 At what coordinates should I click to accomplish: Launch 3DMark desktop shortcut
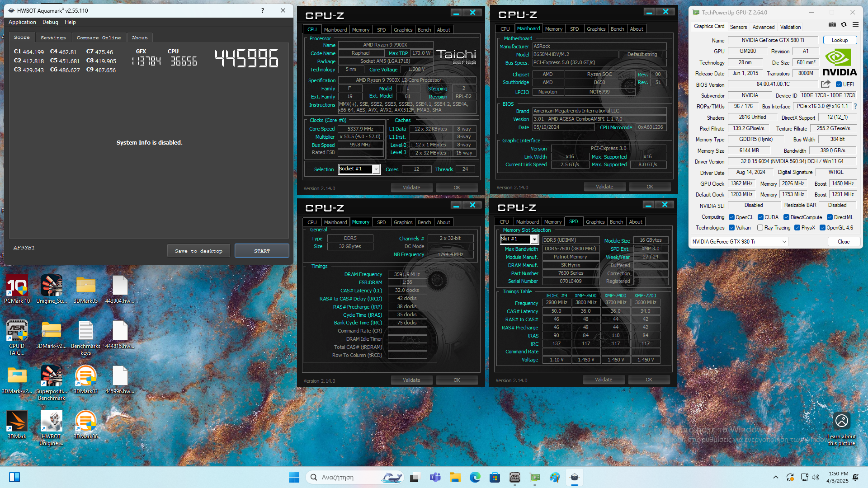pyautogui.click(x=17, y=425)
